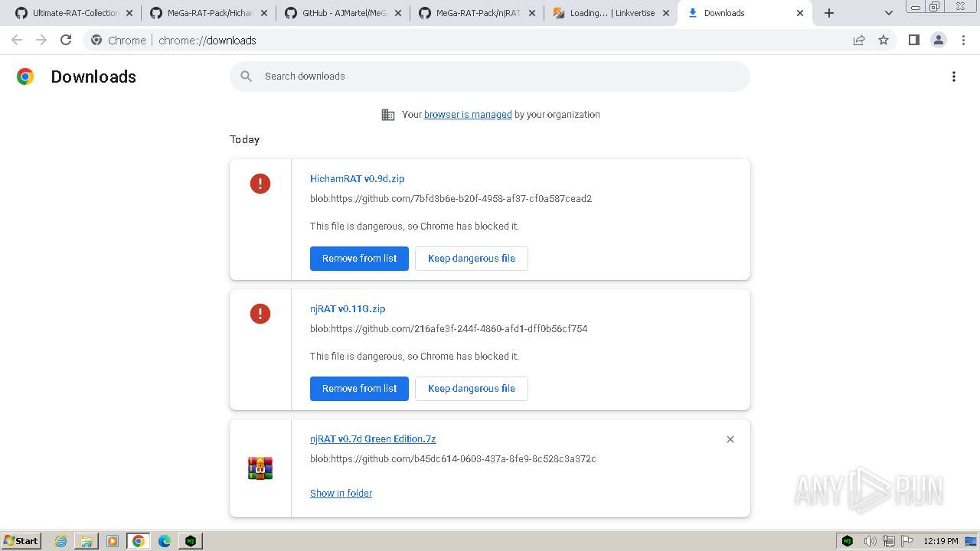Open HichamRAT v0.9d.zip file link

pos(357,178)
